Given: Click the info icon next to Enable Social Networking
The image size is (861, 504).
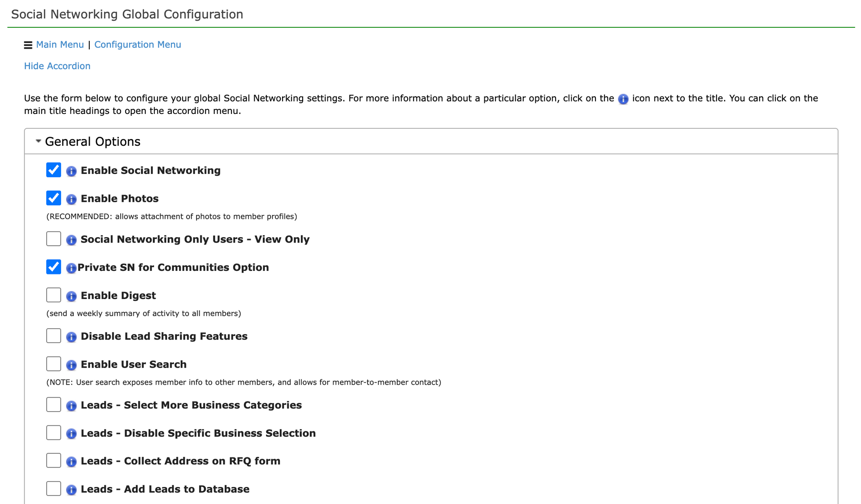Looking at the screenshot, I should [x=71, y=171].
